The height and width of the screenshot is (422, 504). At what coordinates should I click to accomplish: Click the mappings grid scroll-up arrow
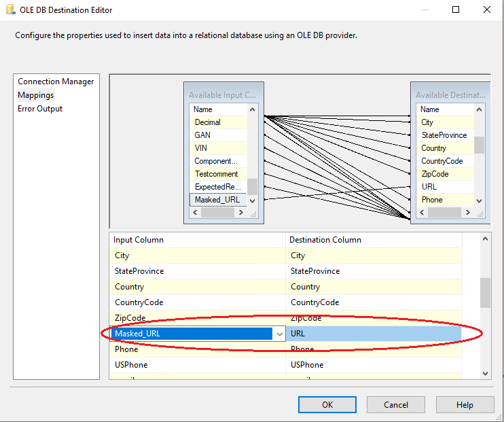[x=485, y=239]
